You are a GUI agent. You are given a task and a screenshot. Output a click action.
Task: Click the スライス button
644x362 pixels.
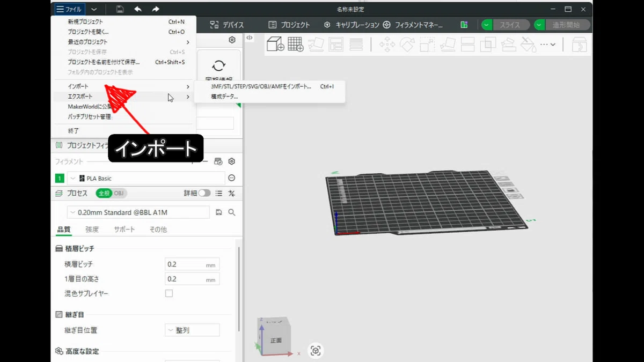(510, 25)
